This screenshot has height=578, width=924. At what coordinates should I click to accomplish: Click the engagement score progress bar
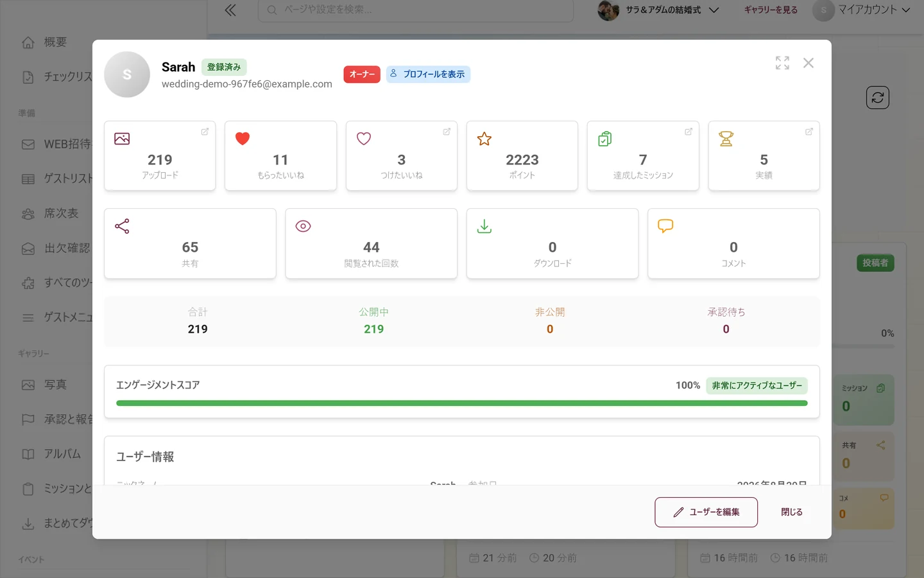coord(462,403)
